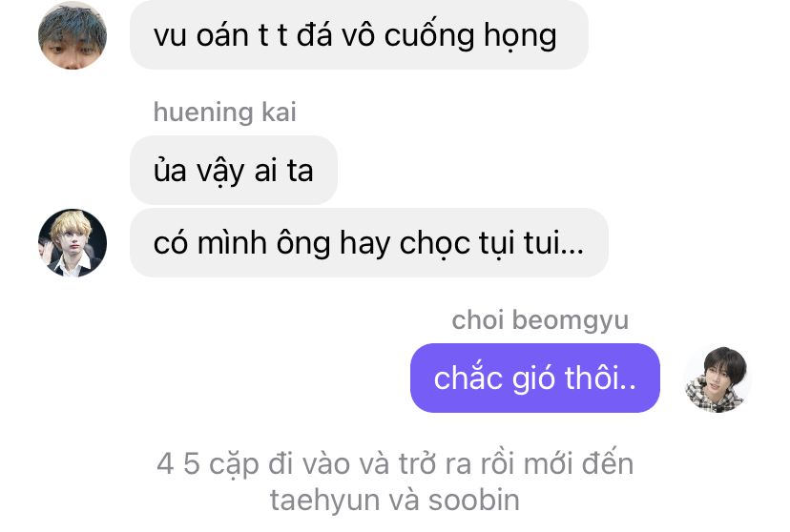Viewport: 790px width, 532px height.
Task: Open choi beomgyu's plaid-shirt profile picture
Action: tap(717, 379)
